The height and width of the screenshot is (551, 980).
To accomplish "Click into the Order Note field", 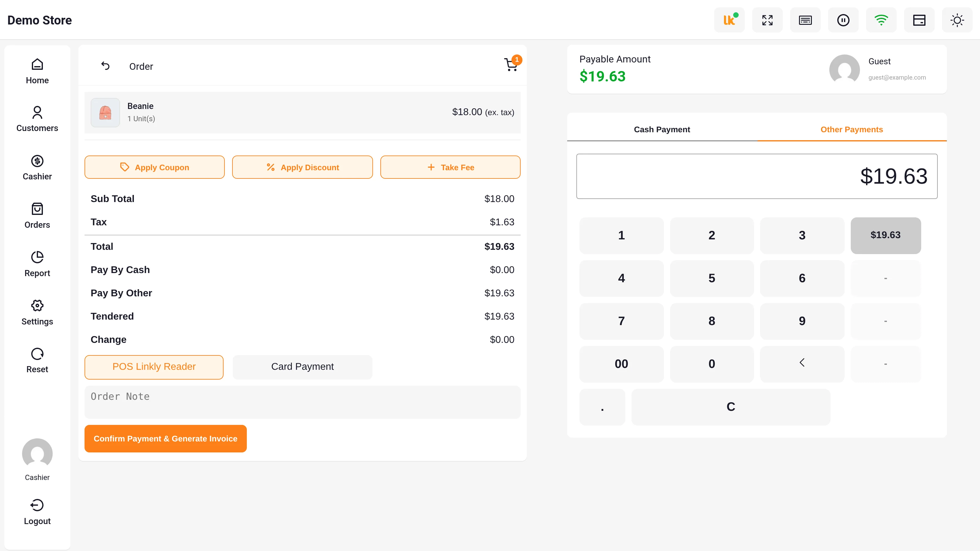I will [x=303, y=402].
